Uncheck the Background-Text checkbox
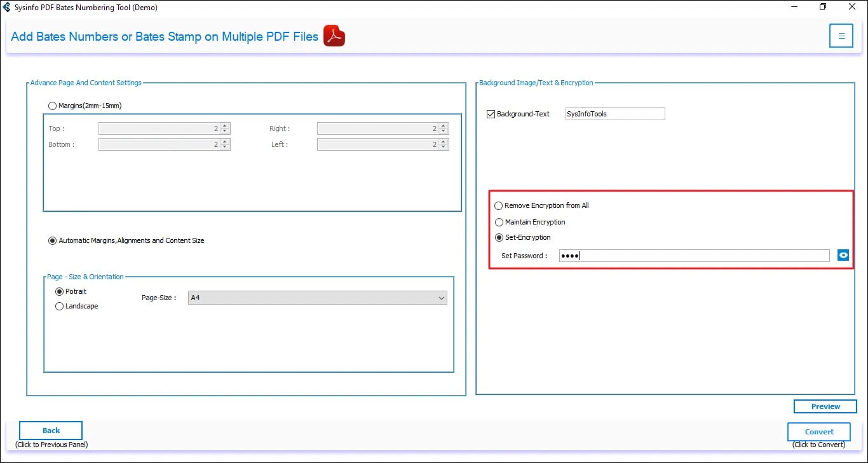The height and width of the screenshot is (463, 868). (x=491, y=114)
